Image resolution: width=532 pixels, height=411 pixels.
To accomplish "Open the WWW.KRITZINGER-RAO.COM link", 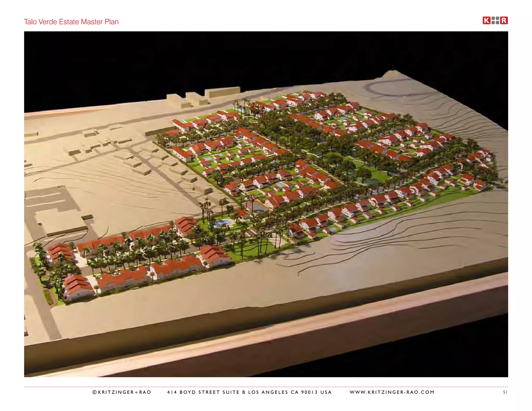I will (x=392, y=392).
